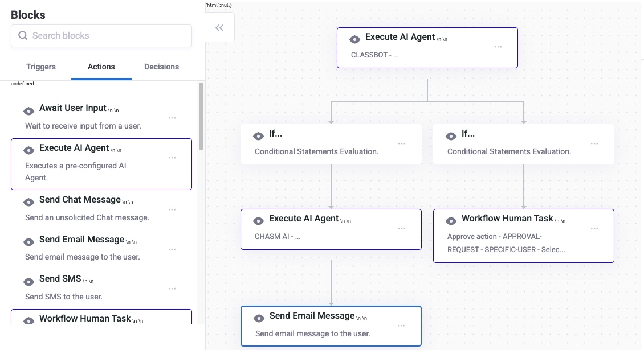This screenshot has width=644, height=350.
Task: Open the three-dot menu of Execute AI Agent in Blocks list
Action: 172,158
